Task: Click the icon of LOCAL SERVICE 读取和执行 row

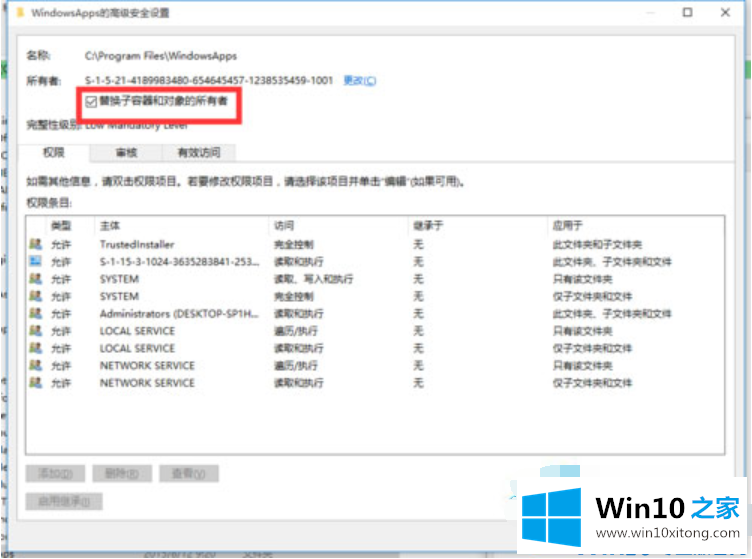Action: [x=35, y=348]
